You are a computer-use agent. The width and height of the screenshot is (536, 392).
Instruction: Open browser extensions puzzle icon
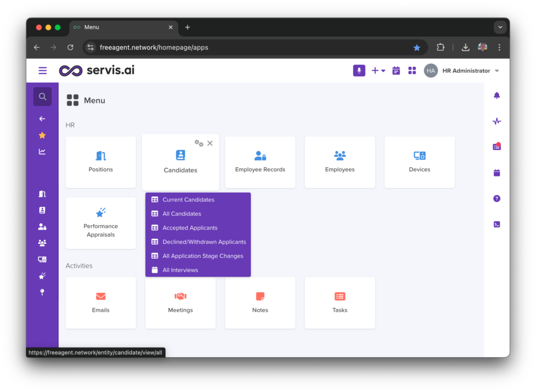[x=441, y=48]
